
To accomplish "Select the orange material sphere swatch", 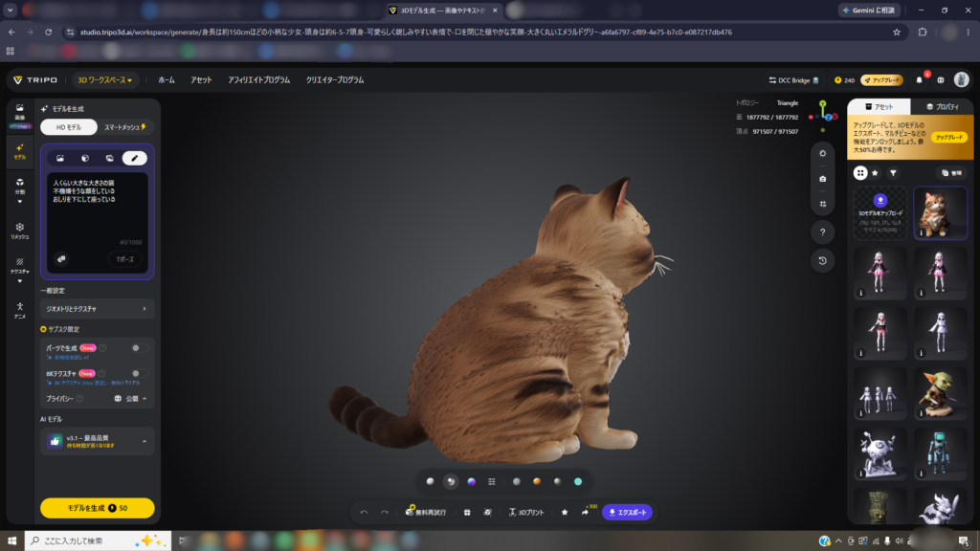I will [x=536, y=482].
